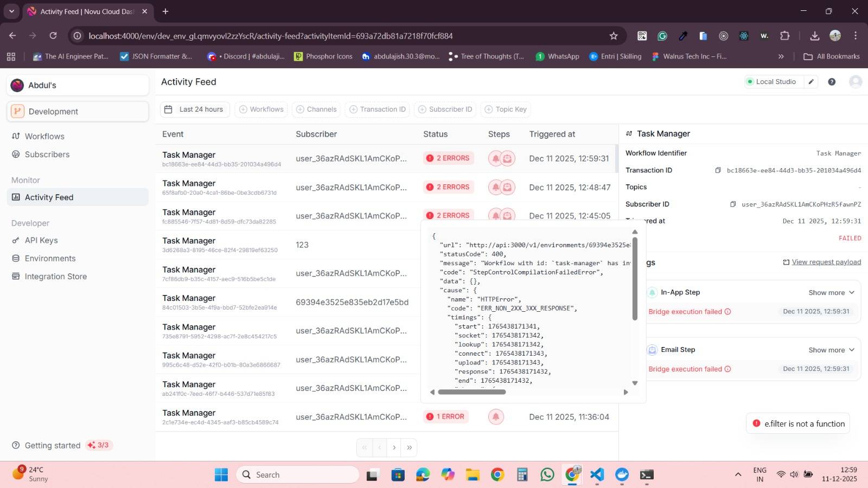This screenshot has width=868, height=488.
Task: Open the color picker eyedropper extension
Action: (x=683, y=36)
